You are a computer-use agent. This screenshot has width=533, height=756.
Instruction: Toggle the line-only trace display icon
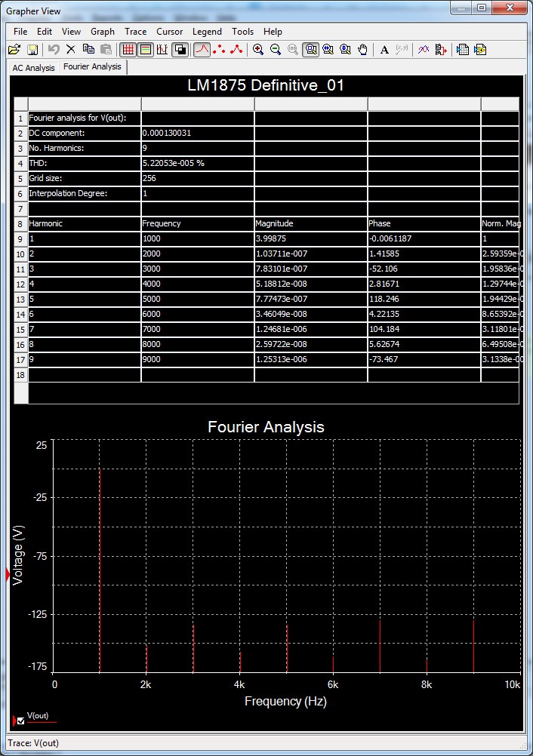(202, 49)
